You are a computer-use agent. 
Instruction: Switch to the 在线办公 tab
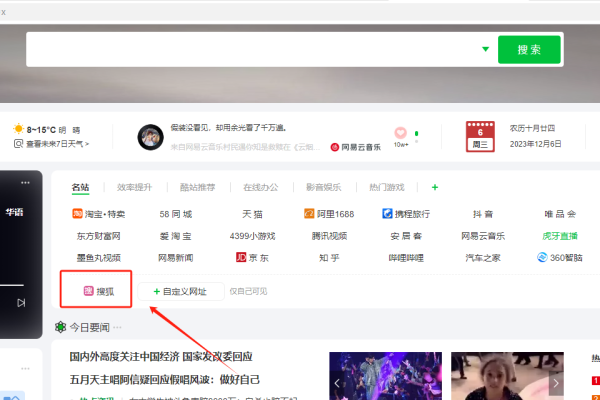[x=261, y=187]
